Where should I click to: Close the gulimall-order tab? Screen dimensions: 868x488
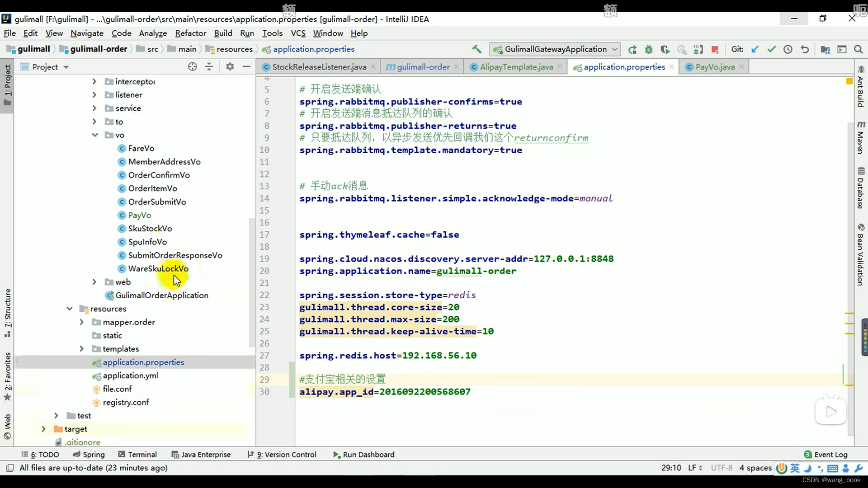click(456, 66)
